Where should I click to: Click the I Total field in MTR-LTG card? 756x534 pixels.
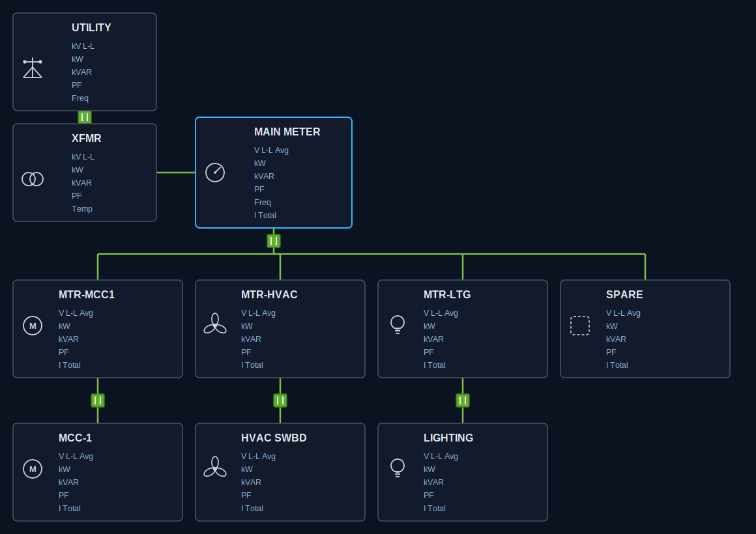tap(435, 365)
